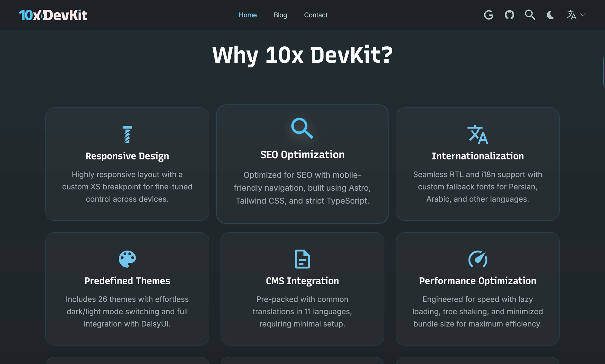Viewport: 605px width, 364px height.
Task: Select the SEO Optimization card heading
Action: point(302,155)
